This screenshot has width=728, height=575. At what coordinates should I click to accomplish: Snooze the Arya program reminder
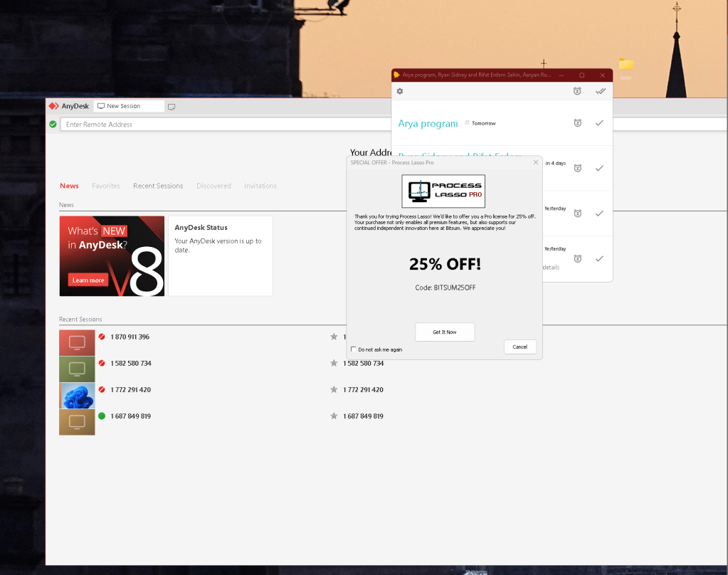[578, 123]
